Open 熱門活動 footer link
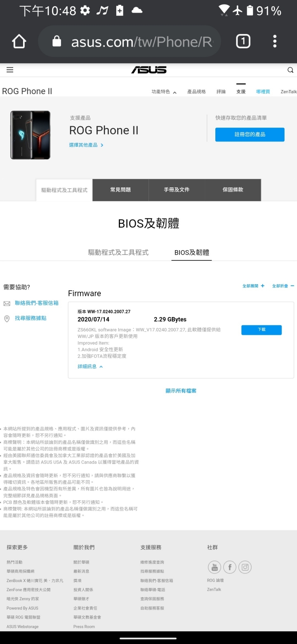 [x=14, y=562]
